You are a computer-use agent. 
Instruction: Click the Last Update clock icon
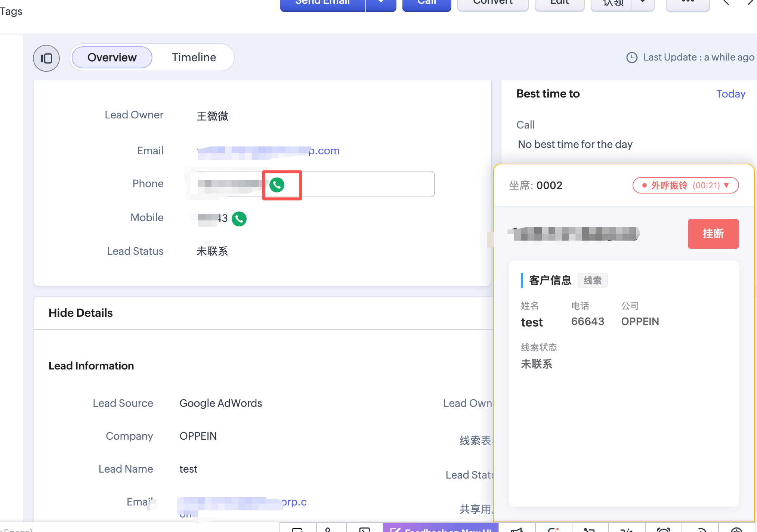(x=631, y=58)
